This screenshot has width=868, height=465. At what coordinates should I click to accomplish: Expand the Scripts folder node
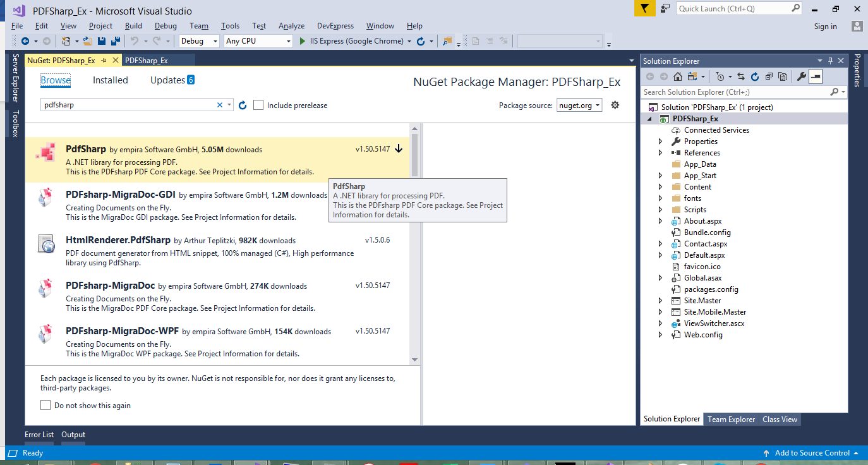(x=661, y=210)
